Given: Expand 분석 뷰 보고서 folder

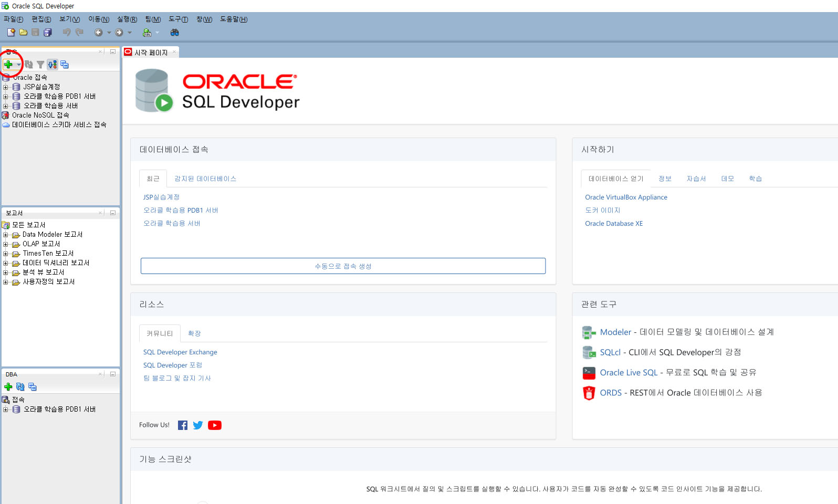Looking at the screenshot, I should (6, 272).
